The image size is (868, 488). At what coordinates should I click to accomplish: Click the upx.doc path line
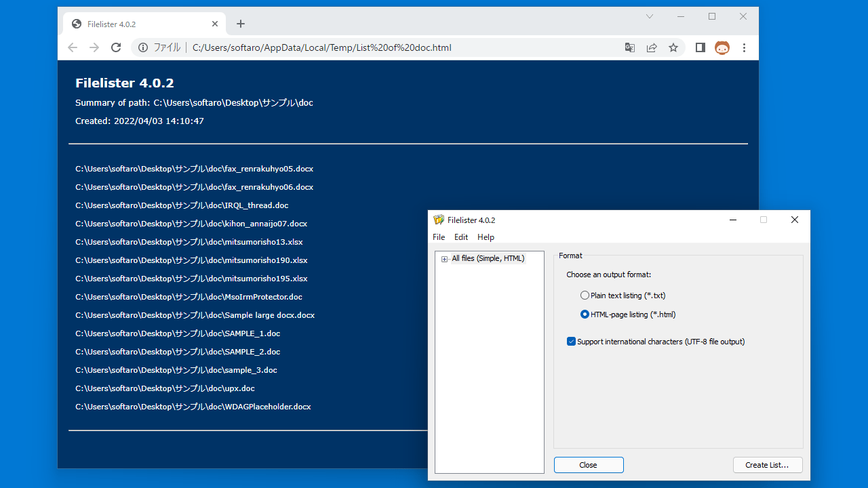165,388
